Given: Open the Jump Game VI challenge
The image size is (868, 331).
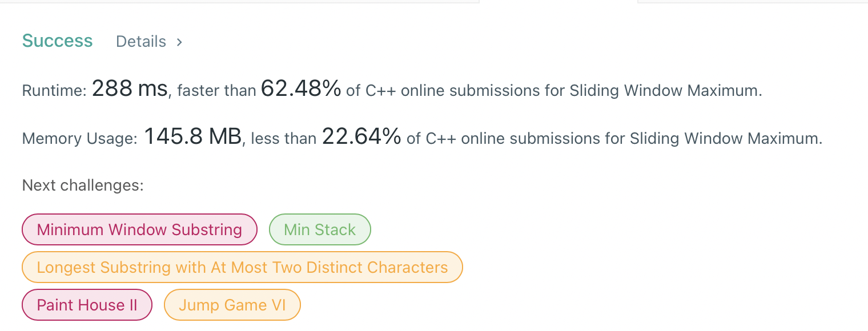Looking at the screenshot, I should (232, 304).
